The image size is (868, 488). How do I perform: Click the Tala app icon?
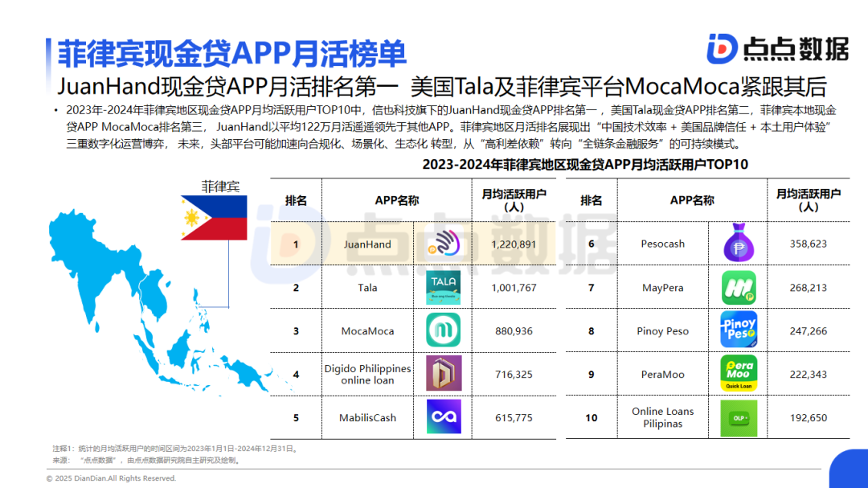click(x=443, y=288)
